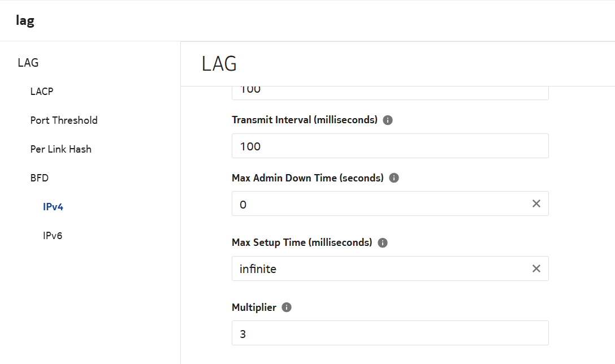Screen dimensions: 615x364
Task: Click the lag title in the header
Action: (25, 21)
